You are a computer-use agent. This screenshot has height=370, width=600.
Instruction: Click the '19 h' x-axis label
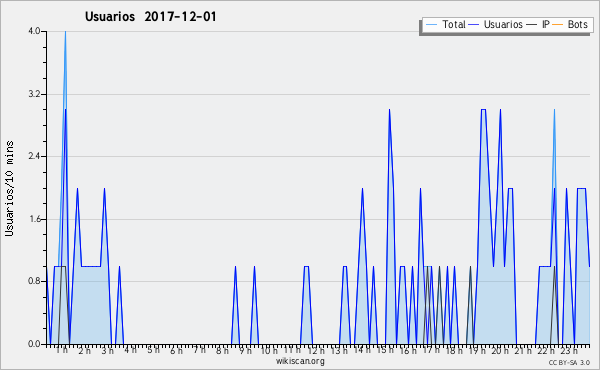[477, 350]
